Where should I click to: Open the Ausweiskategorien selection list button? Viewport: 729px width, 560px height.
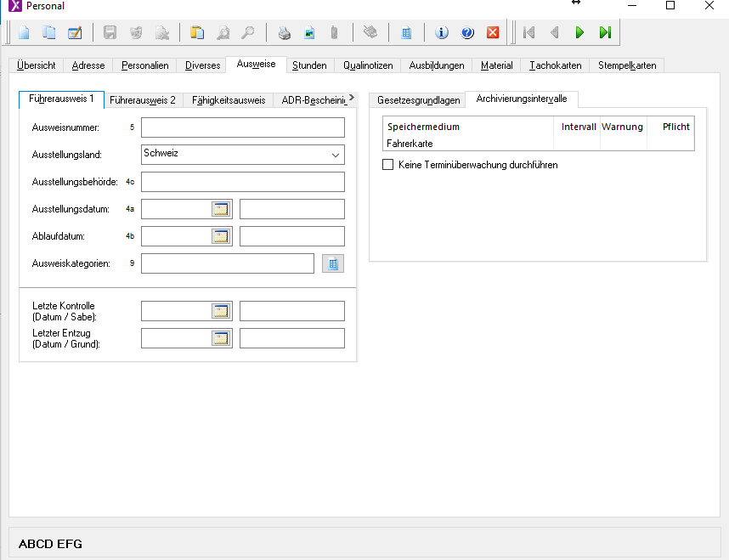pyautogui.click(x=333, y=264)
